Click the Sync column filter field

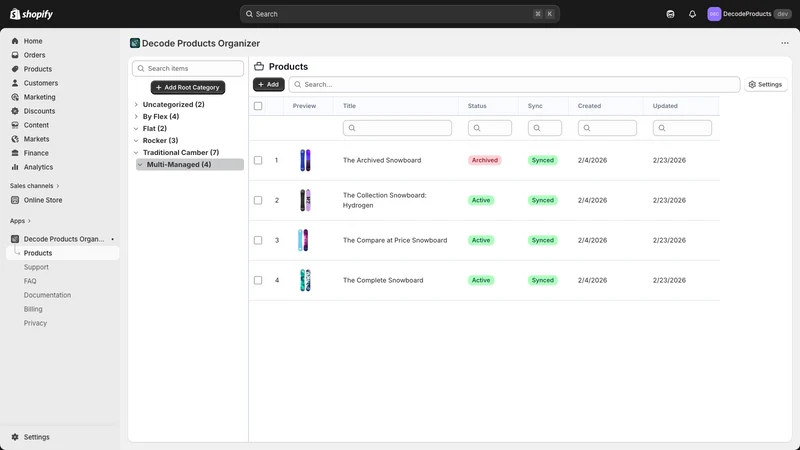[x=544, y=128]
